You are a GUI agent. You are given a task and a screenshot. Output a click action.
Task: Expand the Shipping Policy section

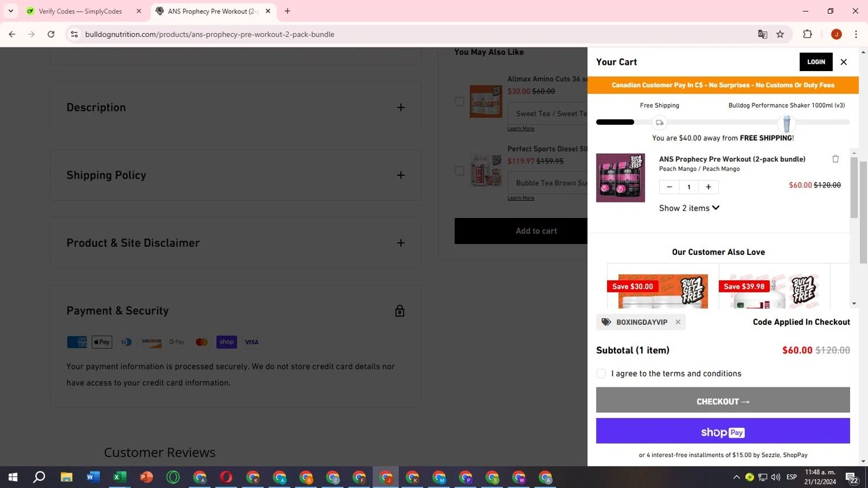(x=235, y=175)
